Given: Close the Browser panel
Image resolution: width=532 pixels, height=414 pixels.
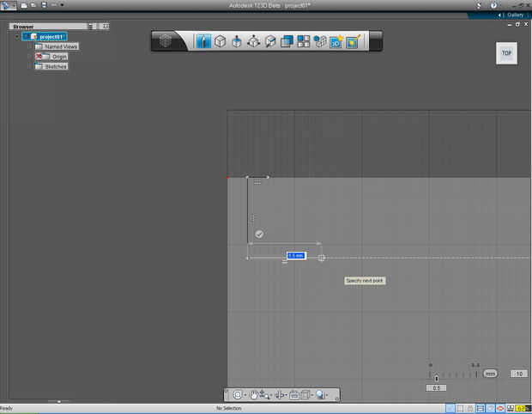Looking at the screenshot, I should (x=106, y=26).
